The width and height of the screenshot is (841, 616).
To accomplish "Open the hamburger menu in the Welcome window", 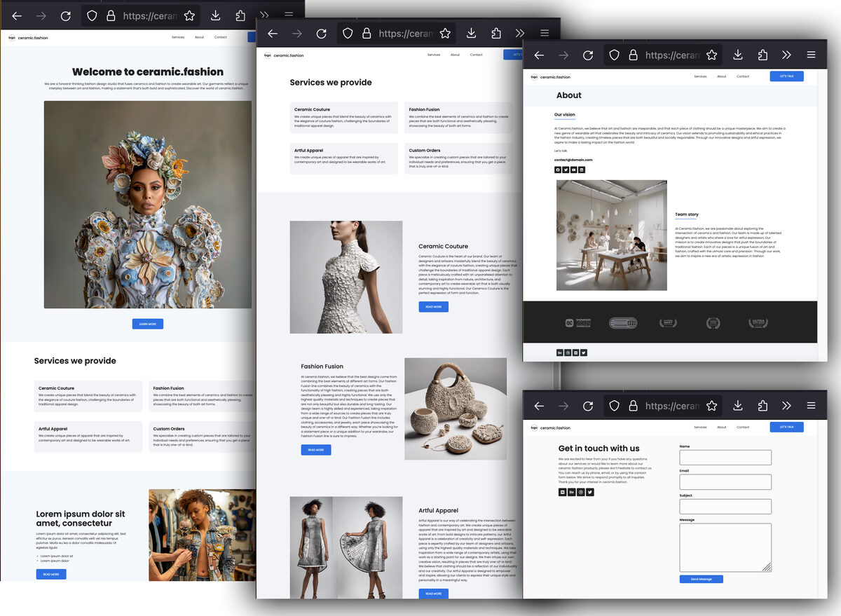I will [x=289, y=15].
